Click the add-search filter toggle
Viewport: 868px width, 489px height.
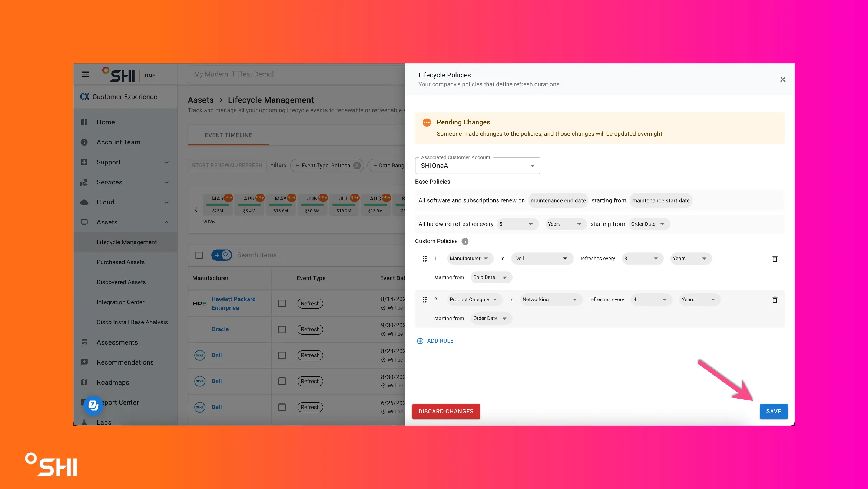click(x=222, y=255)
